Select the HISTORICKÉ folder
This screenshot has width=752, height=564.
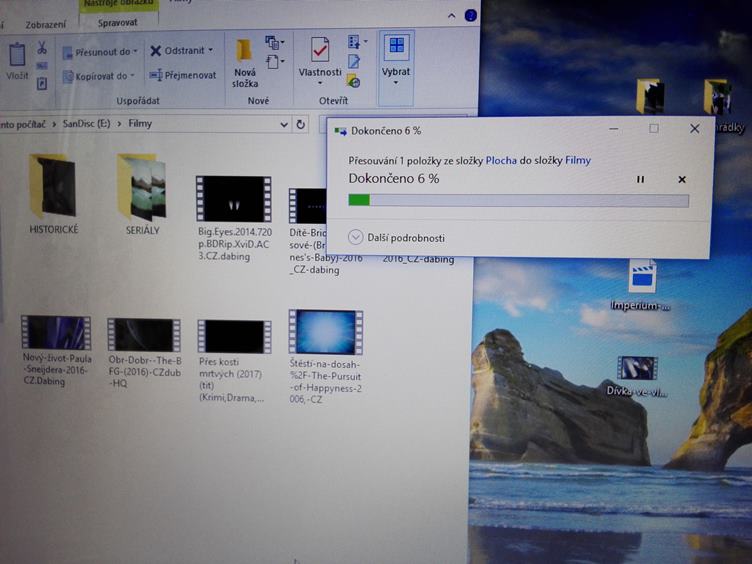coord(53,194)
